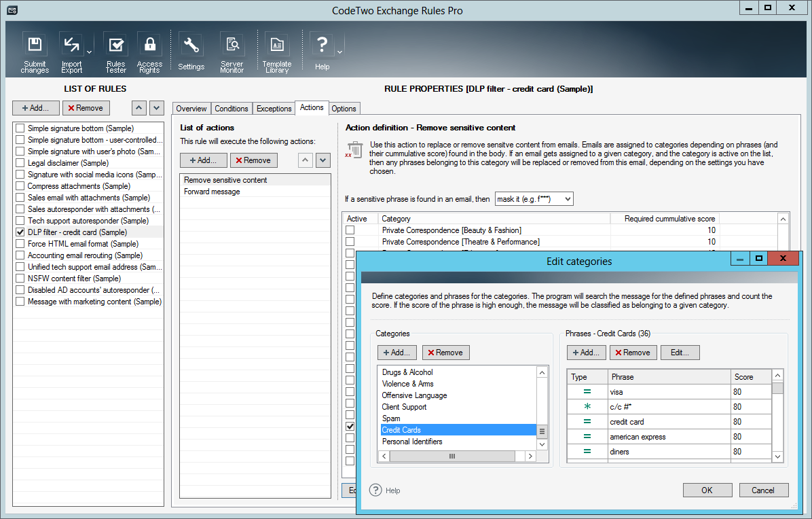Click the down arrow of the Phrases table scrollbar
Screen dimensions: 812x519
[x=777, y=457]
